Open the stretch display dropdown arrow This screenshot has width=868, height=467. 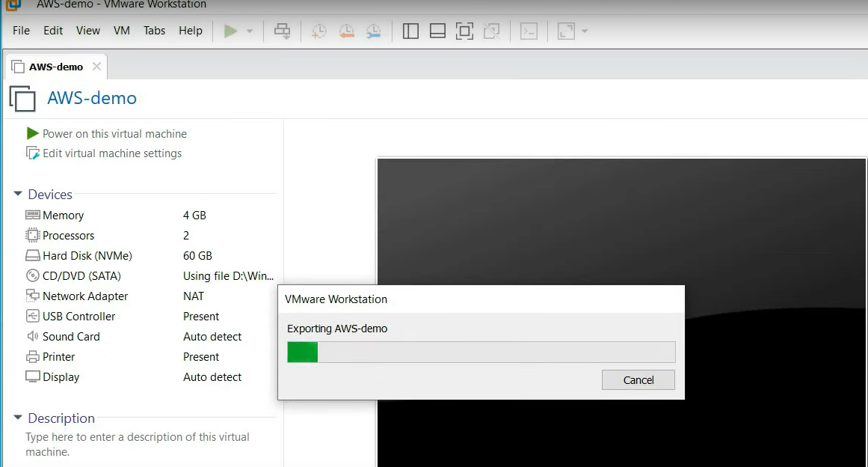click(585, 31)
